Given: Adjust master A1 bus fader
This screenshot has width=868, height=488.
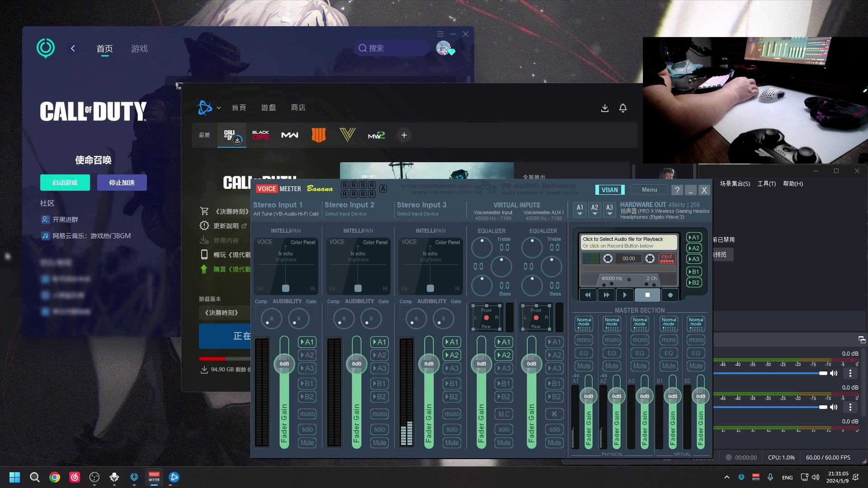Looking at the screenshot, I should coord(588,396).
